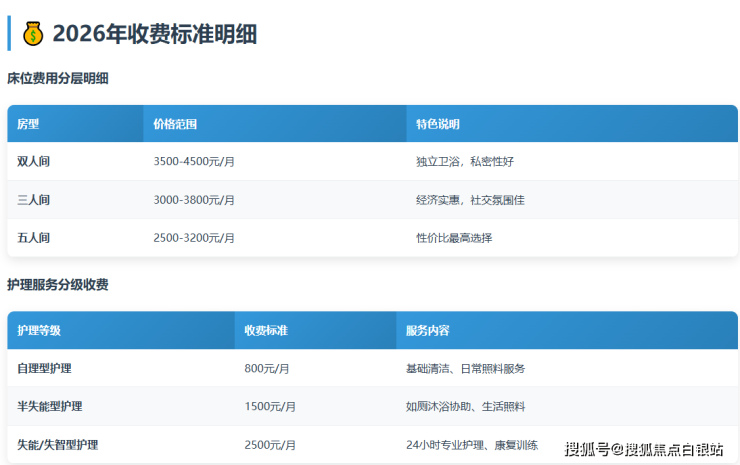Select the 三人间 row label

(x=34, y=200)
